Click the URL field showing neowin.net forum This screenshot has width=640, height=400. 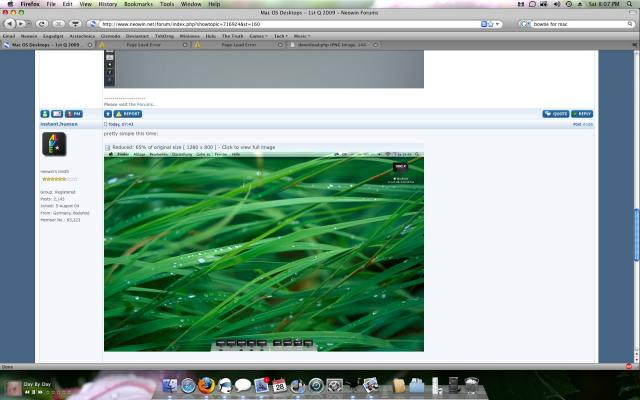coord(290,24)
